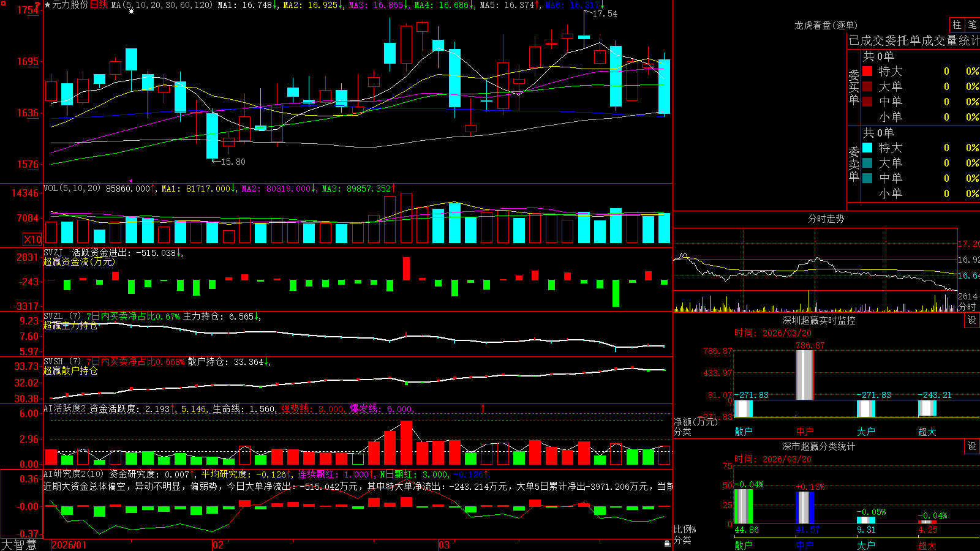Click the 15.80 low price label

233,162
